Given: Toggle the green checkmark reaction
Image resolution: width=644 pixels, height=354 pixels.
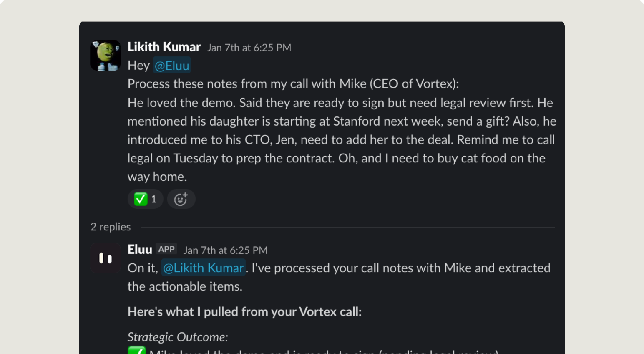Looking at the screenshot, I should coord(141,199).
